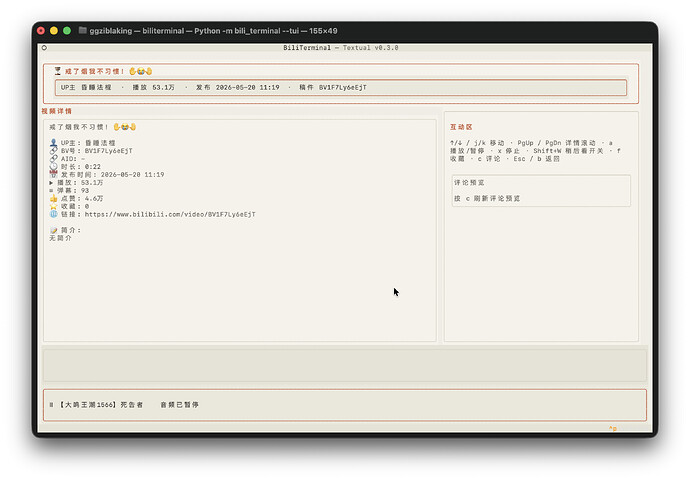Click the ^p palette shortcut in footer
The height and width of the screenshot is (480, 690).
(613, 428)
